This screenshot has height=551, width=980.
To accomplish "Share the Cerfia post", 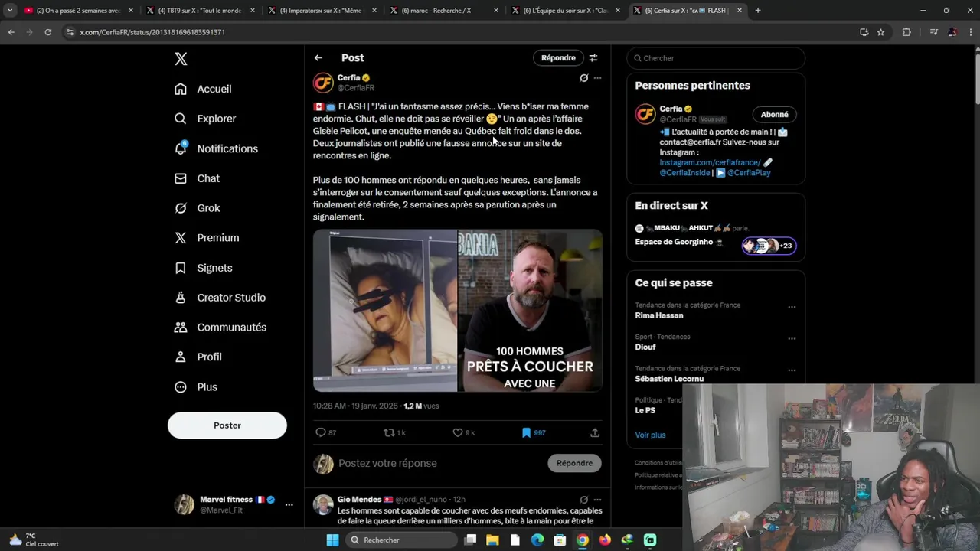I will [595, 432].
